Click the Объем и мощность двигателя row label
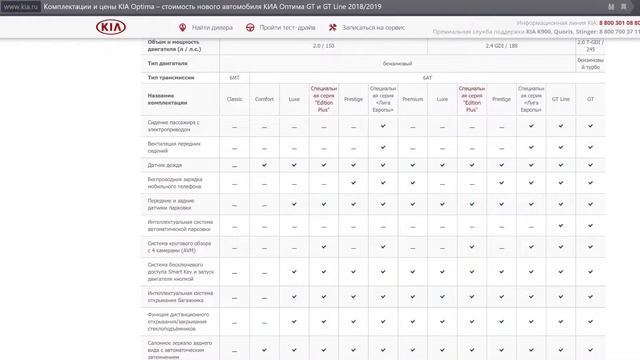This screenshot has width=640, height=360. pyautogui.click(x=174, y=45)
